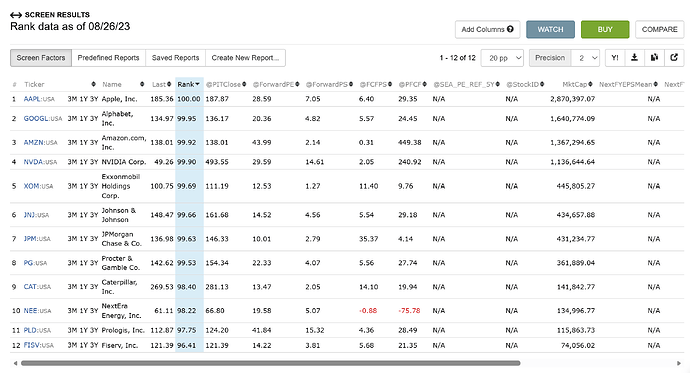Click the 'Procter & Gamble Co.' name cell

coord(121,263)
